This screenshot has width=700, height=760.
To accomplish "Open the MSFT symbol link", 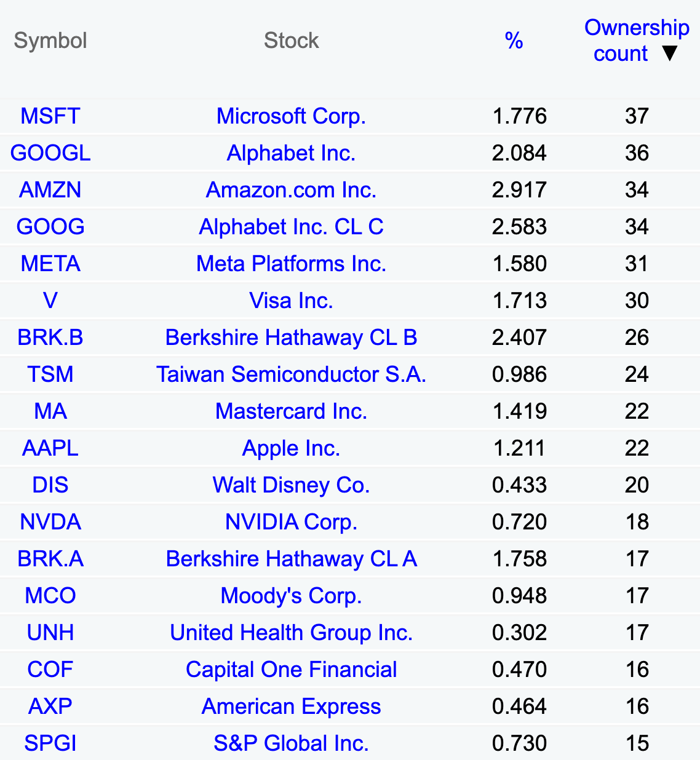I will click(50, 116).
